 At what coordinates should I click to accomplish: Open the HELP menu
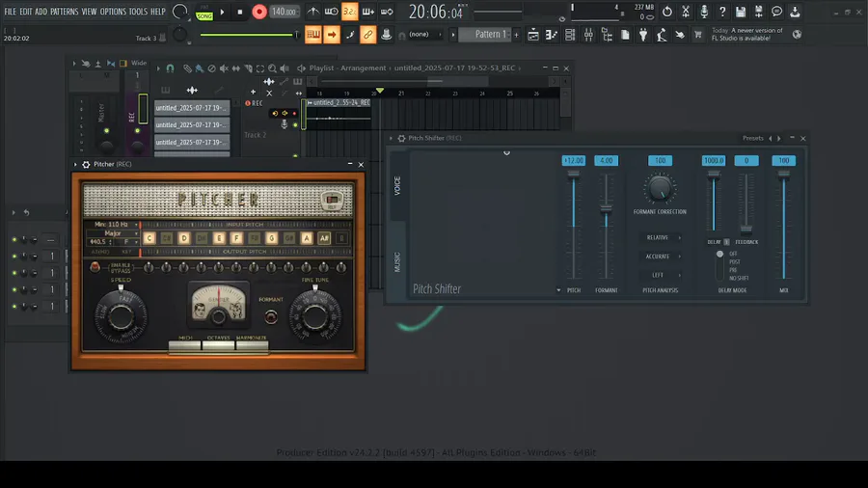tap(158, 11)
